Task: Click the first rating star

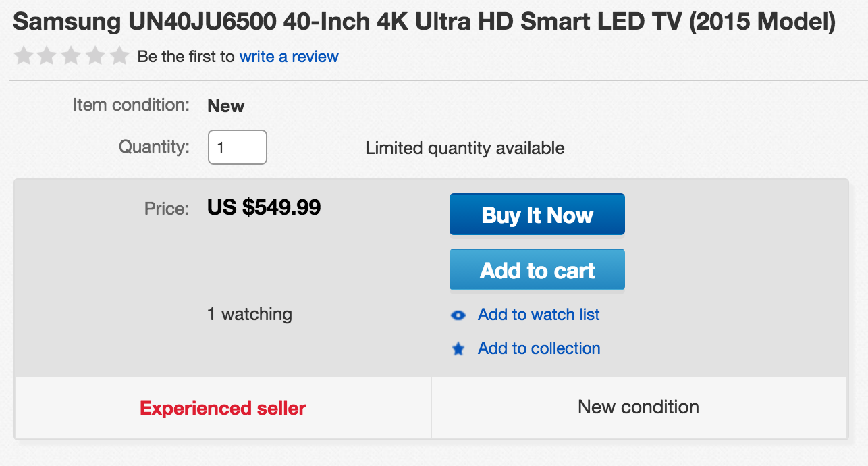Action: coord(24,56)
